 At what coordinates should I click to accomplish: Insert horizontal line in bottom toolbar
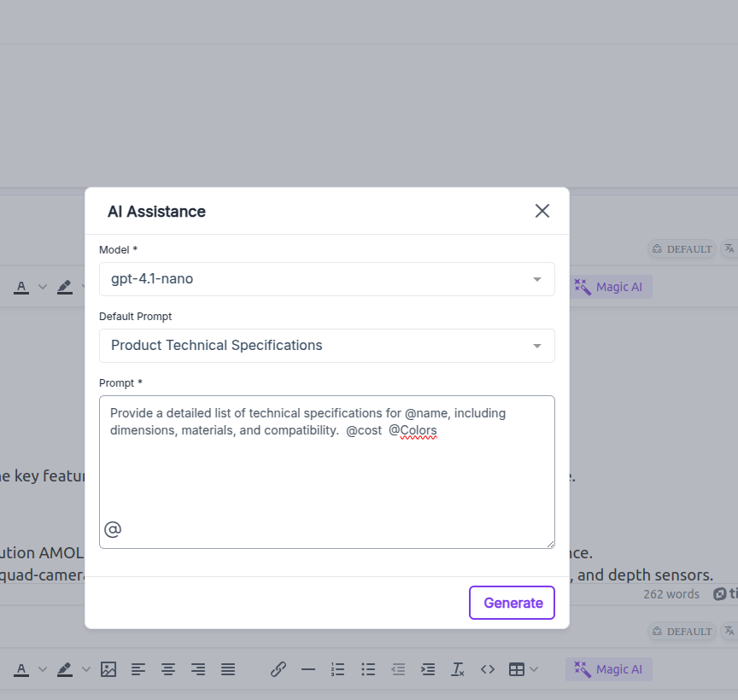307,669
